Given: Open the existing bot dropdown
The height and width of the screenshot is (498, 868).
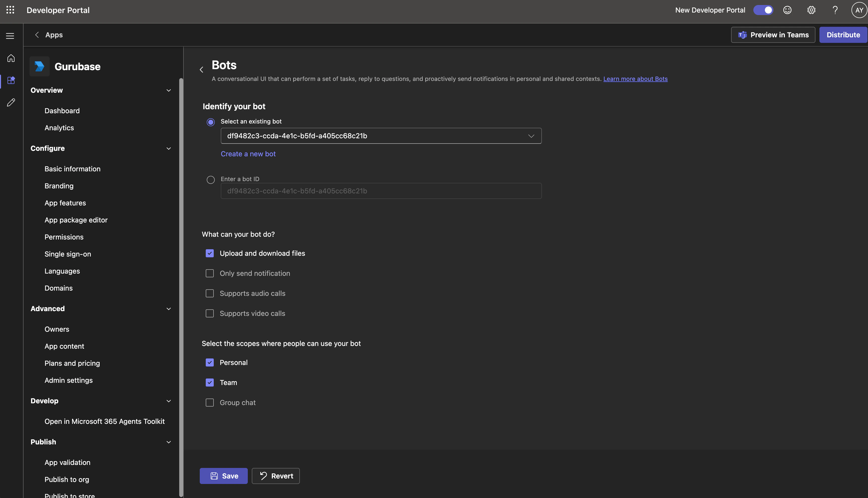Looking at the screenshot, I should pos(381,136).
